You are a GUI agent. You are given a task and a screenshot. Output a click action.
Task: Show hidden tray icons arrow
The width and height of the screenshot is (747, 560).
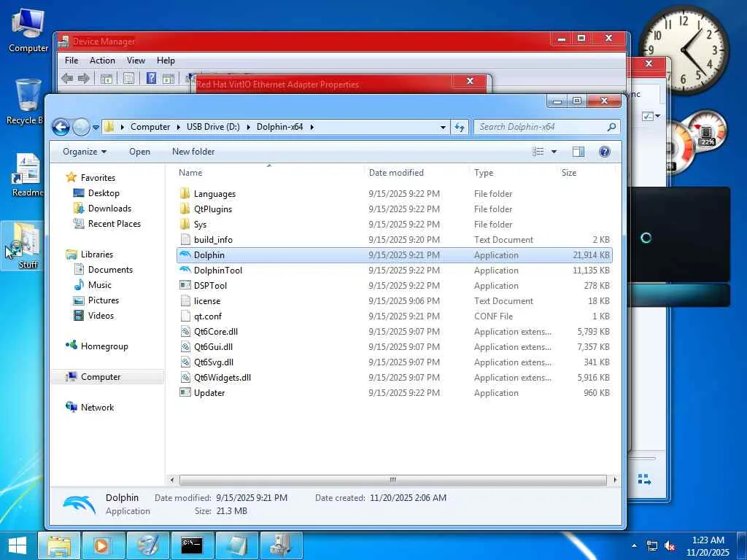click(x=634, y=545)
